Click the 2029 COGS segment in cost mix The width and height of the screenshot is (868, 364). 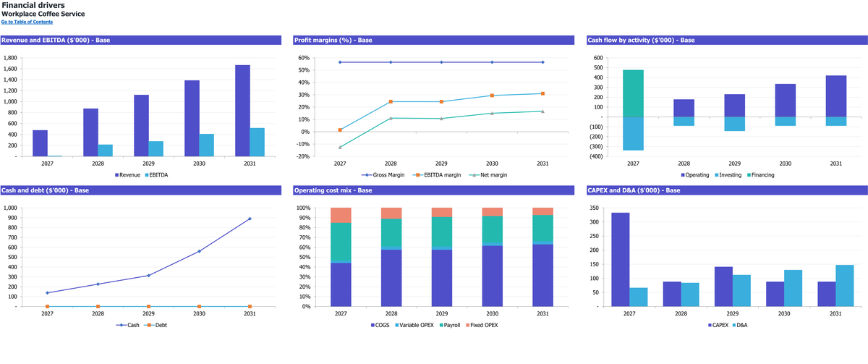click(x=442, y=278)
